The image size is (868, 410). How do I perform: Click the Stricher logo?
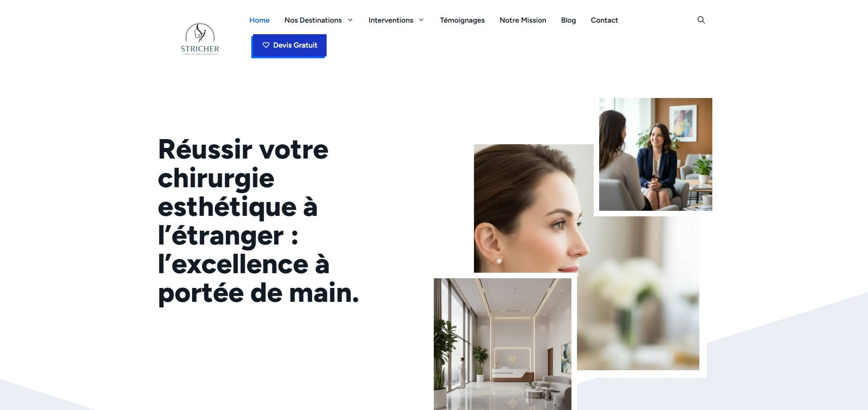point(200,39)
